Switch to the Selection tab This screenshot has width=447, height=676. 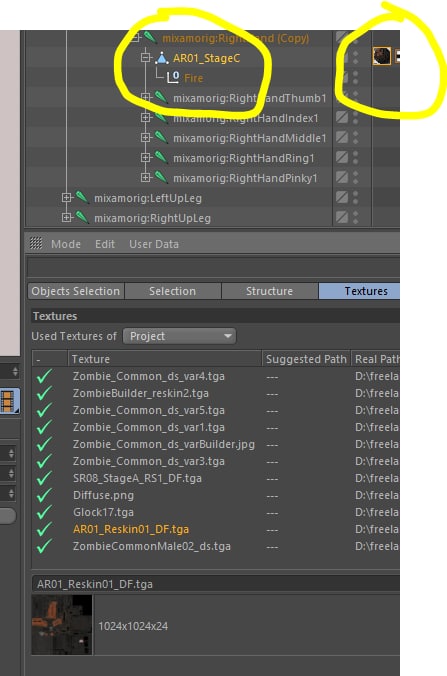[x=172, y=291]
